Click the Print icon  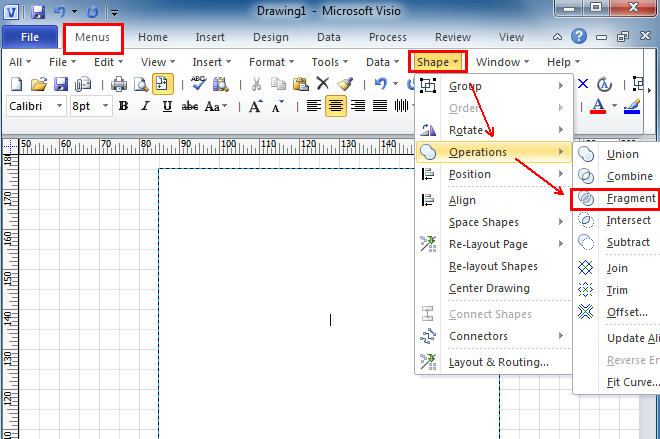point(119,84)
